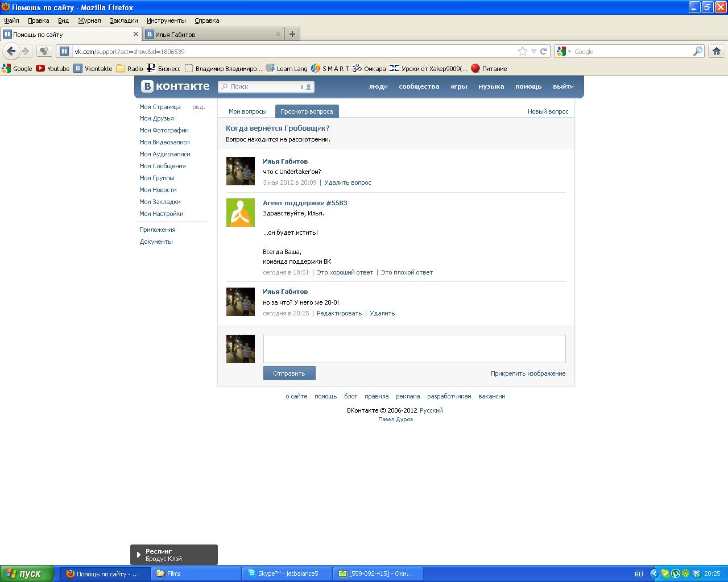The width and height of the screenshot is (728, 582).
Task: Click in the reply message text area
Action: (x=414, y=348)
